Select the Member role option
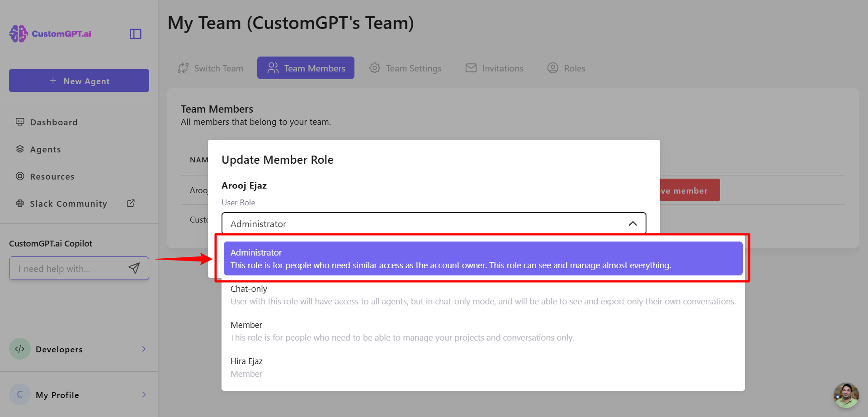This screenshot has width=868, height=417. coord(483,331)
